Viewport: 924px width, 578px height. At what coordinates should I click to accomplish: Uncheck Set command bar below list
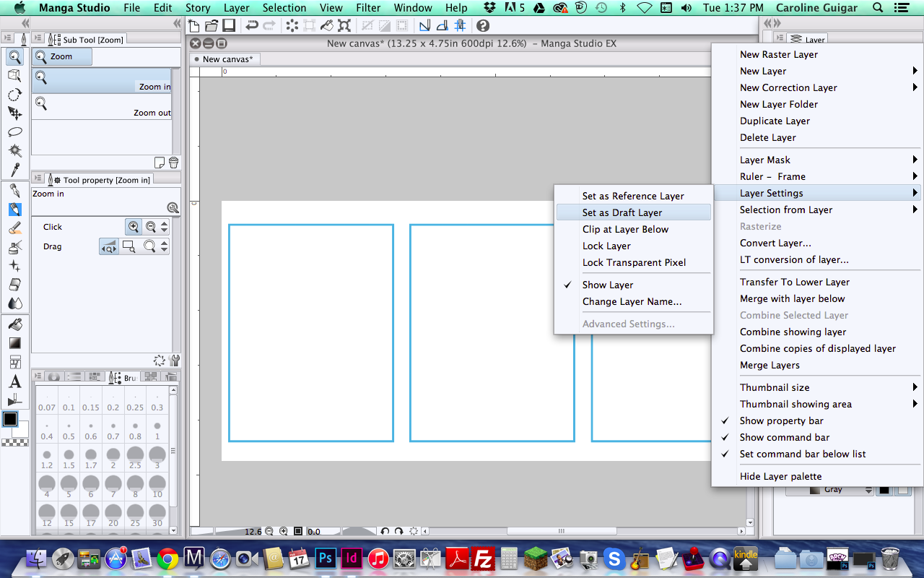click(x=802, y=454)
